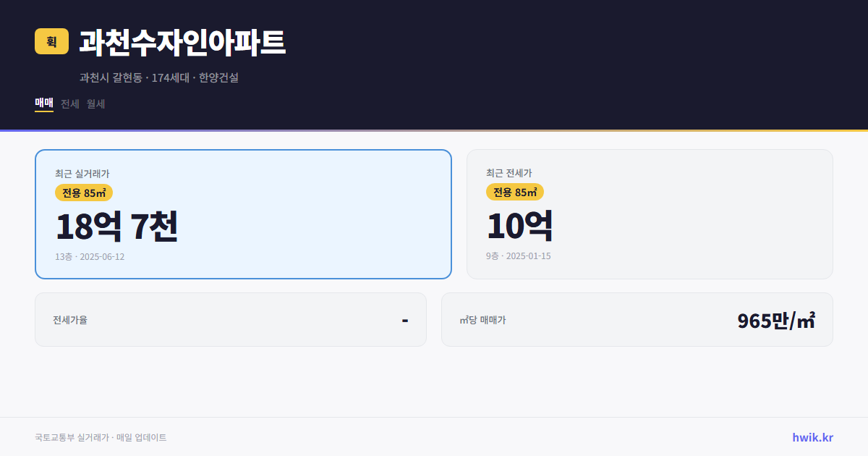Select the 전용 85㎡ badge under 최근 실거래가
This screenshot has height=456, width=868.
81,193
